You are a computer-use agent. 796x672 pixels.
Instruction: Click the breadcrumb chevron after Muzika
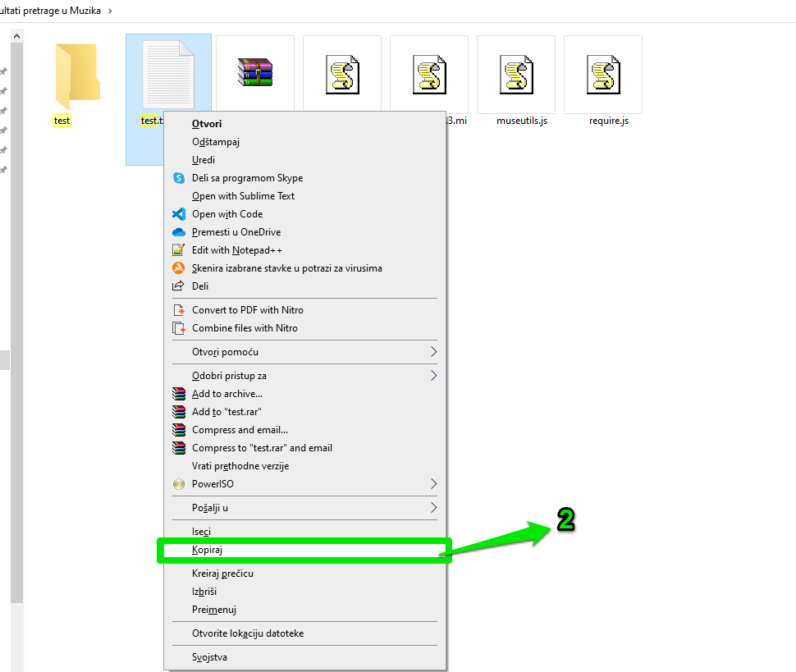[110, 11]
